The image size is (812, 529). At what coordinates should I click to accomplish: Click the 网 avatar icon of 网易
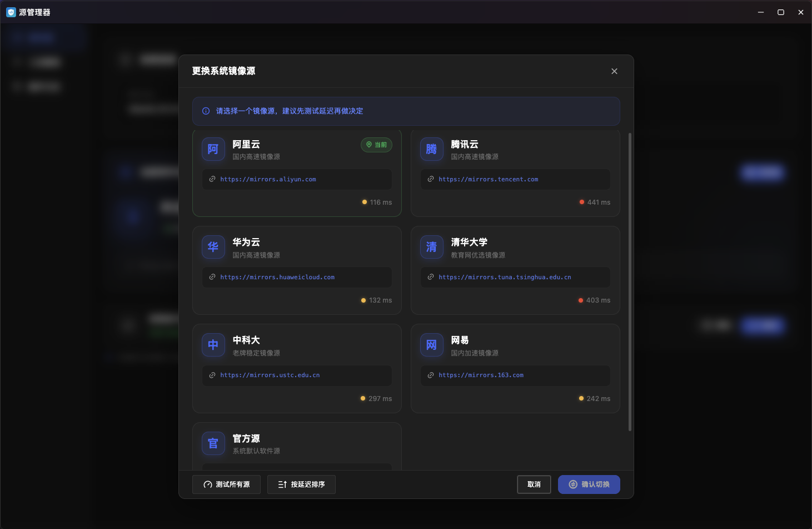431,345
